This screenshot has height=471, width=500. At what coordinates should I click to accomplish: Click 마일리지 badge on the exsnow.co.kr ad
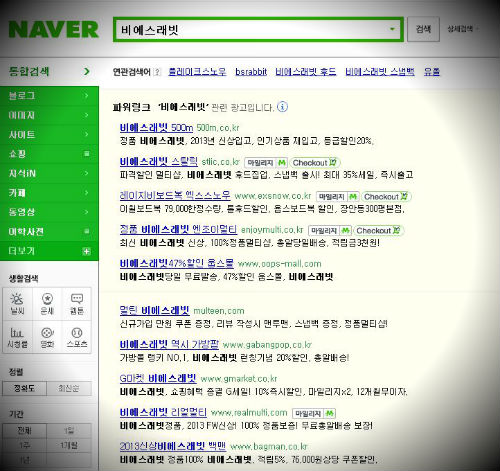pos(338,197)
